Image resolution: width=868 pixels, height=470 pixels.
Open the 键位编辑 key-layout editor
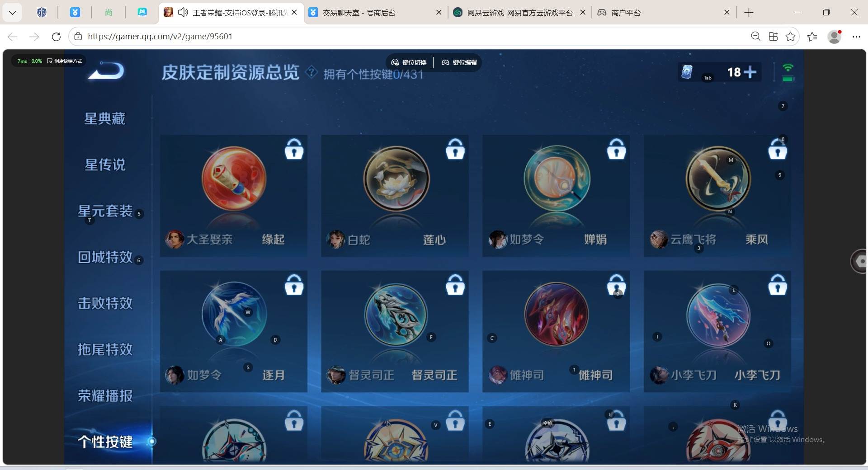(459, 62)
